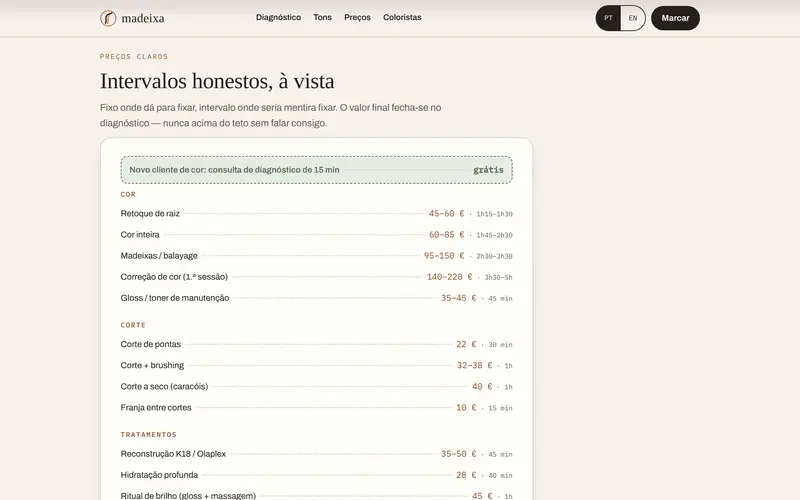Select 'Madeixas / balayage' service
The width and height of the screenshot is (800, 500).
click(159, 256)
